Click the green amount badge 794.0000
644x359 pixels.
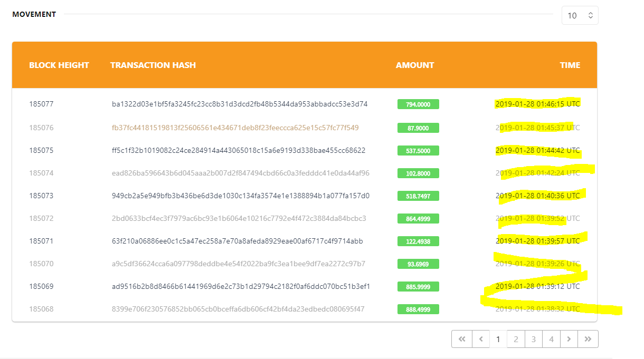coord(418,104)
